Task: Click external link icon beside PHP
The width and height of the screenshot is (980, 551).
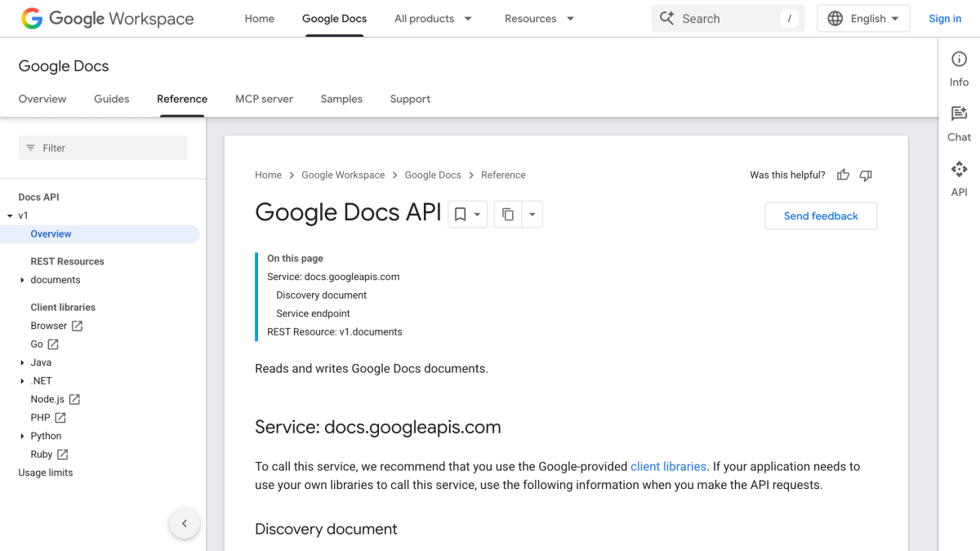Action: coord(60,418)
